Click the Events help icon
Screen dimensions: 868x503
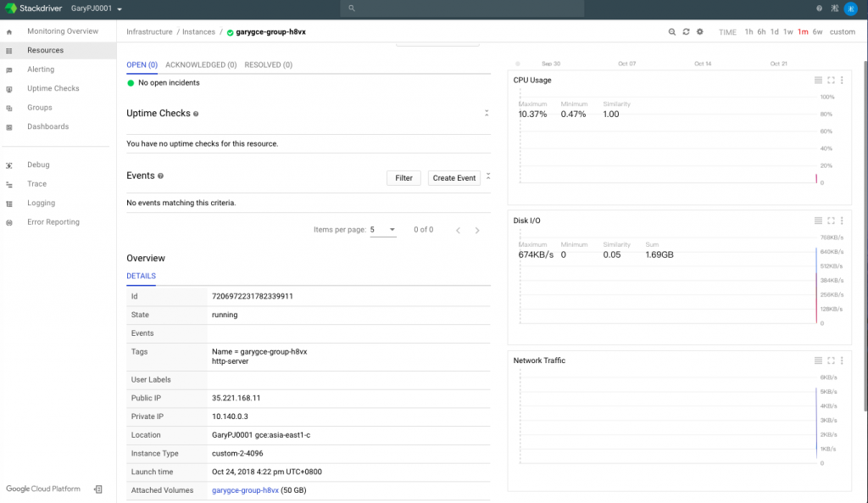(x=160, y=176)
